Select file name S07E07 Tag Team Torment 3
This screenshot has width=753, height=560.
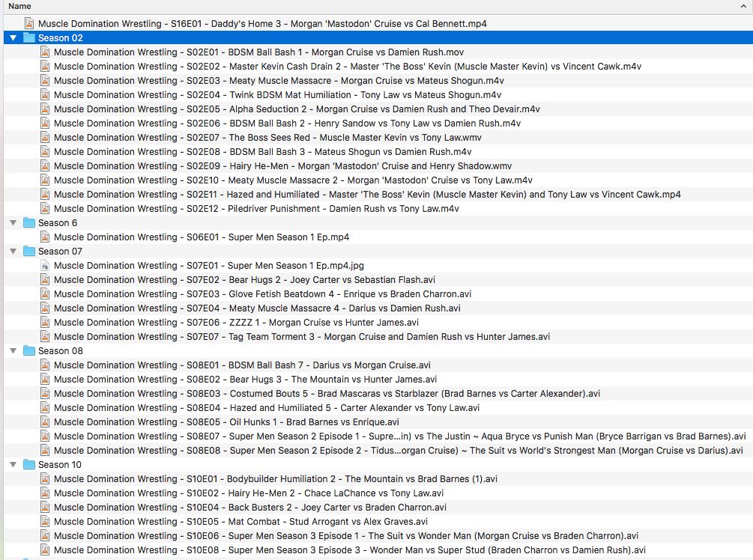(302, 336)
